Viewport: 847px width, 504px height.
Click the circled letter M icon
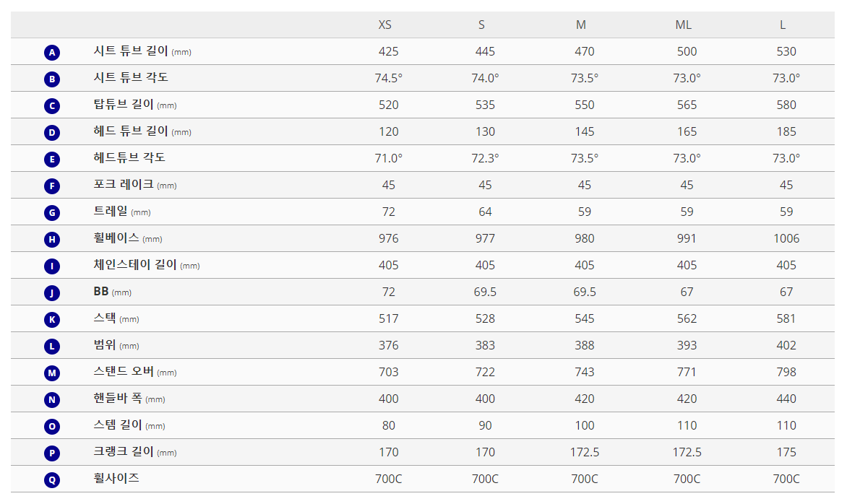52,373
